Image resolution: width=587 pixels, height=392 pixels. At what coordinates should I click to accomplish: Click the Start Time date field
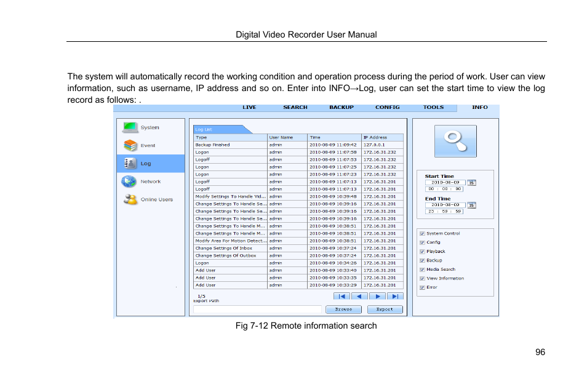click(x=445, y=183)
